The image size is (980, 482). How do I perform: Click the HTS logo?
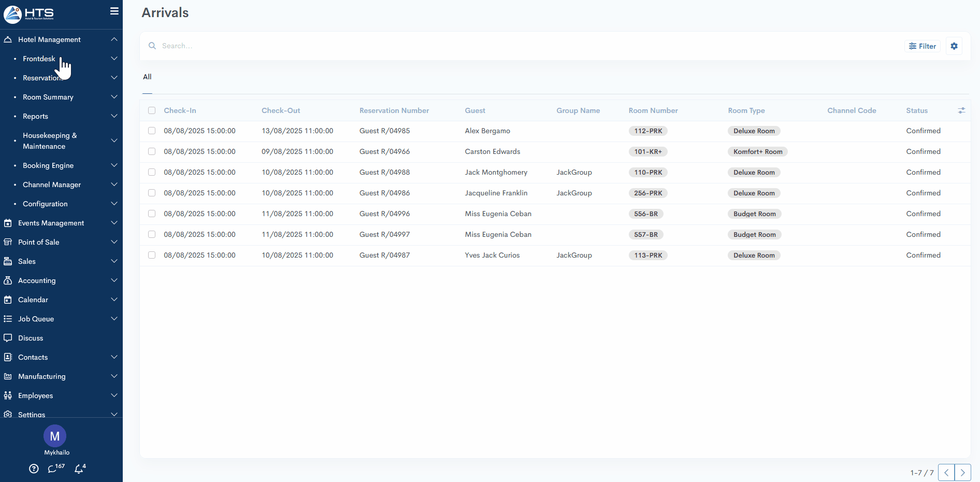pos(29,14)
